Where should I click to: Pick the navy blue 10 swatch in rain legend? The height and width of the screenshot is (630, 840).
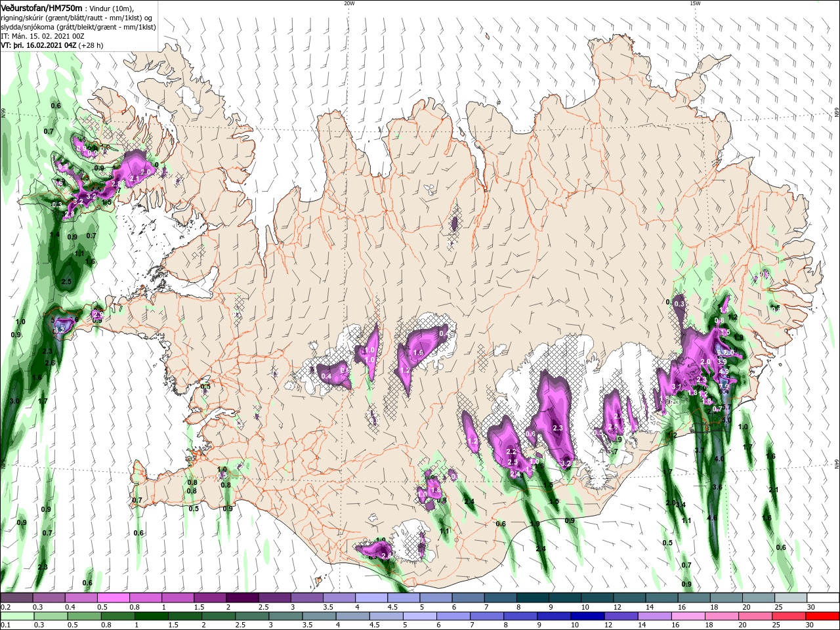click(587, 616)
